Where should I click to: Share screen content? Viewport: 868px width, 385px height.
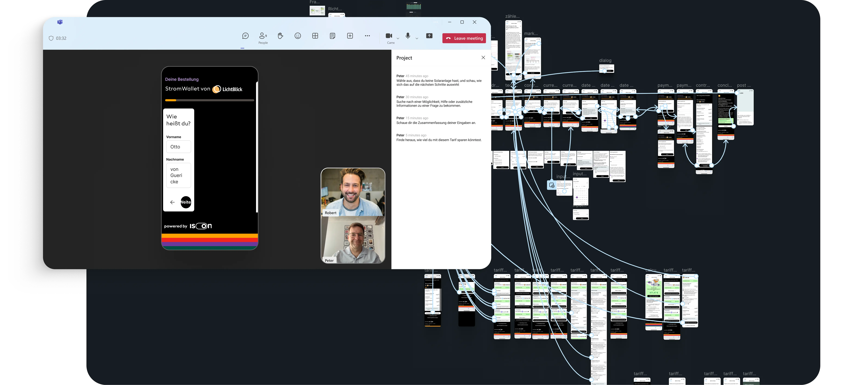point(429,36)
